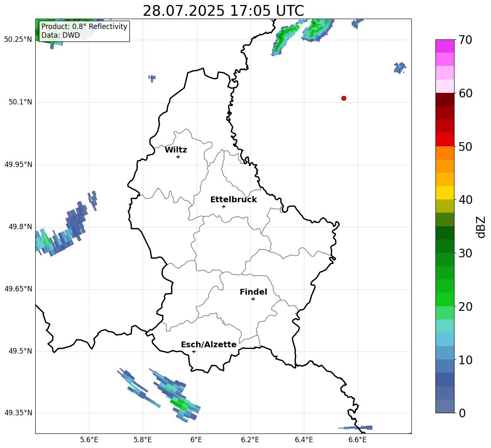Viewport: 491px width, 448px height.
Task: Click the Ettelbruck label
Action: click(233, 200)
